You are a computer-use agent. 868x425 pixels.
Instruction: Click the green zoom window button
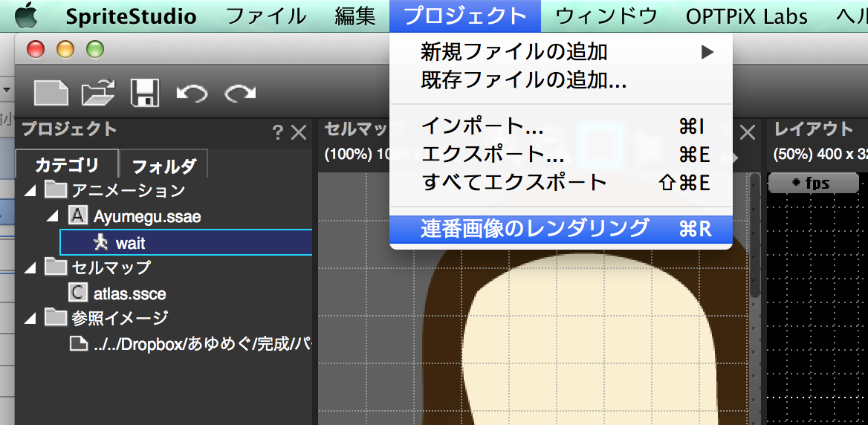click(x=95, y=49)
